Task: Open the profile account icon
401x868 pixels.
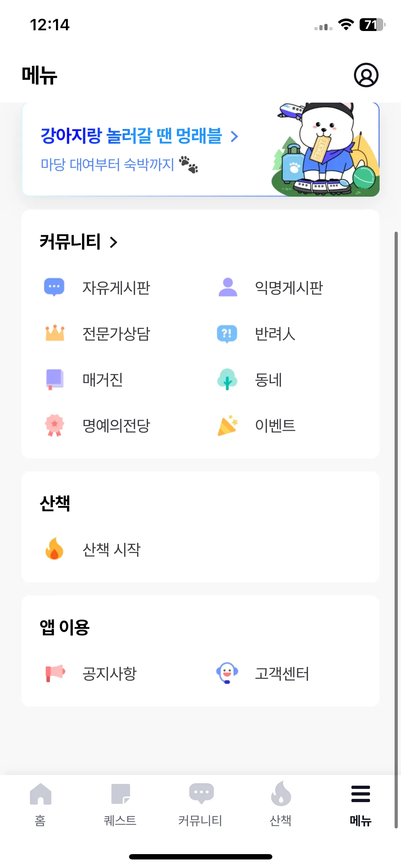Action: click(x=366, y=75)
